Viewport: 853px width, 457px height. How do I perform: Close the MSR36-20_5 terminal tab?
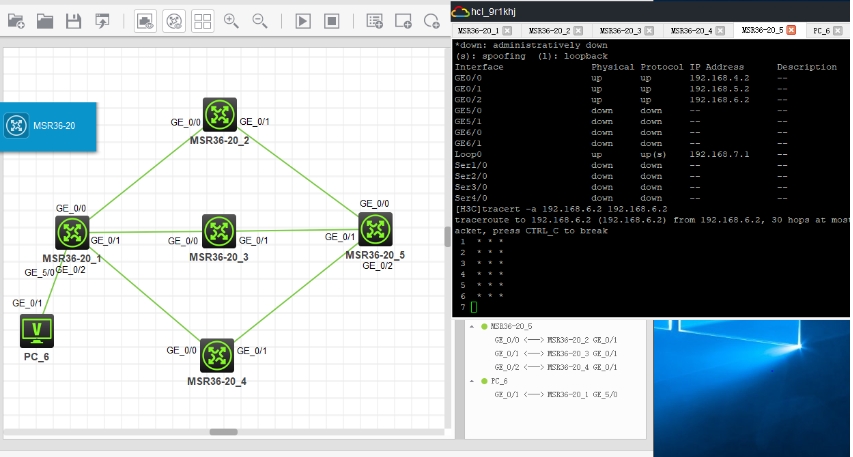click(x=792, y=31)
